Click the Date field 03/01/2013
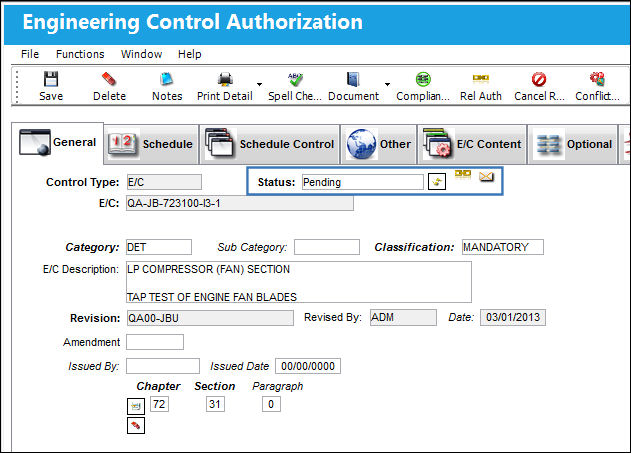Screen dimensions: 631x453 pos(513,317)
